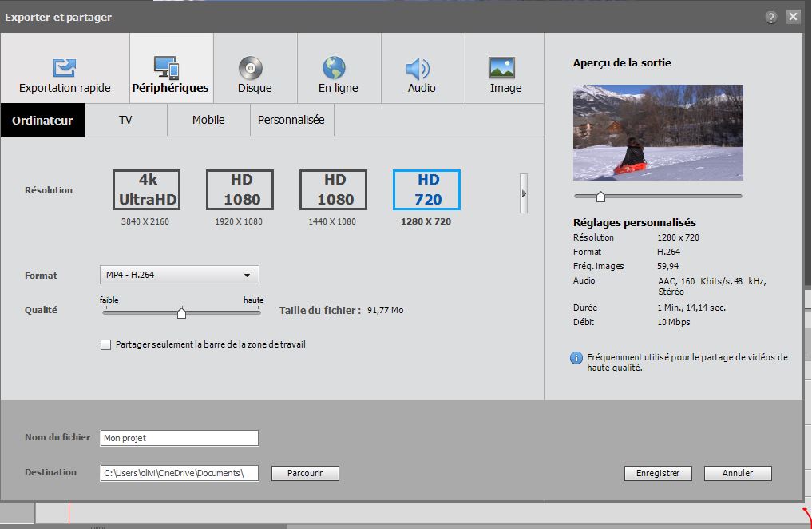812x529 pixels.
Task: Open the Personnalisée tab
Action: point(291,121)
